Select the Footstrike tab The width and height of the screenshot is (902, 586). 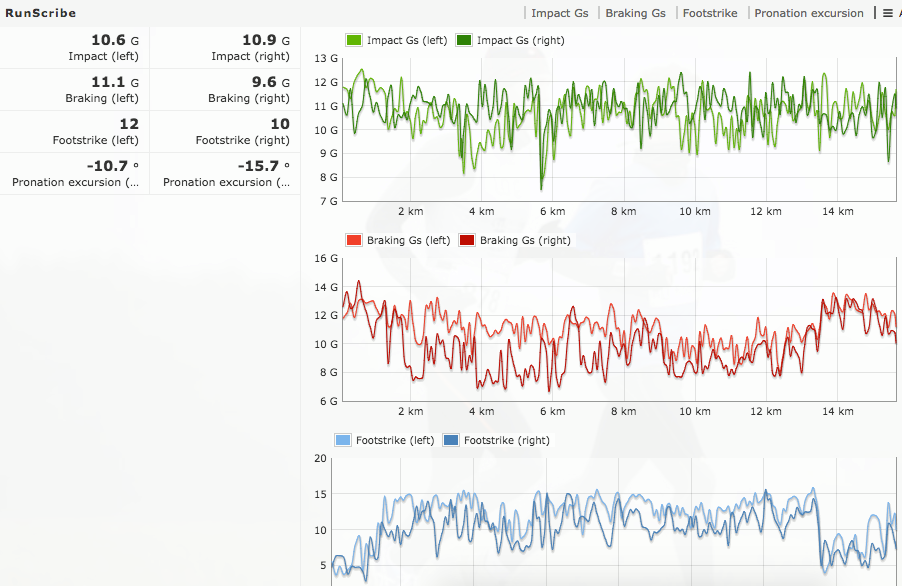coord(710,13)
